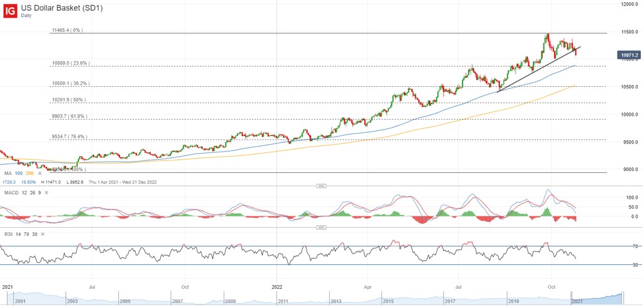644x307 pixels.
Task: Jump to 2009 in the timeline navigator
Action: 232,301
